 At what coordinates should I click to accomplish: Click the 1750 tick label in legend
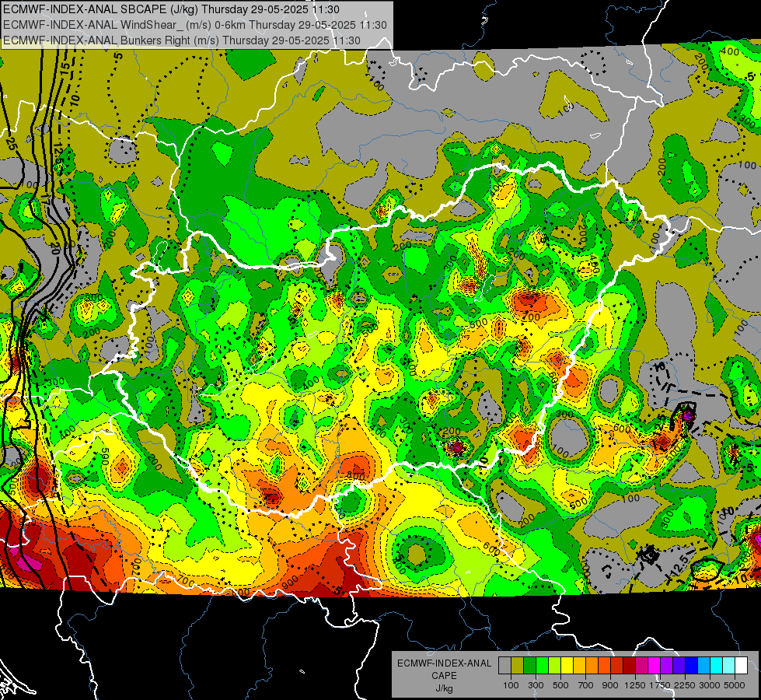660,685
